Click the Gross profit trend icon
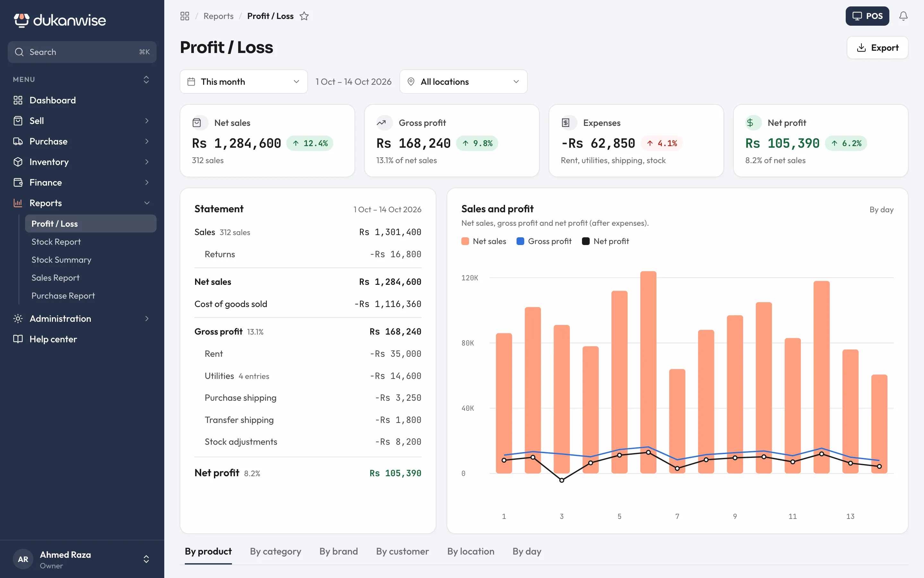The image size is (924, 578). (x=381, y=123)
